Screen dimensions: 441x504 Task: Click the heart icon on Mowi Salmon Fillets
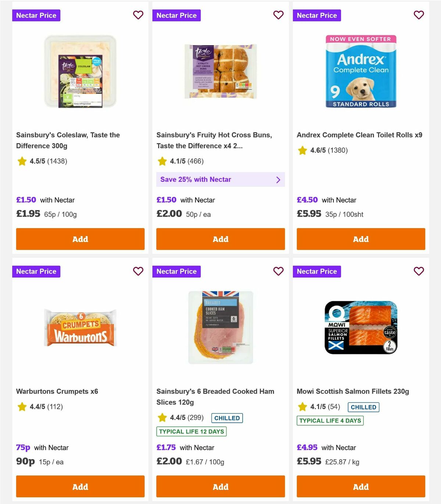tap(419, 271)
